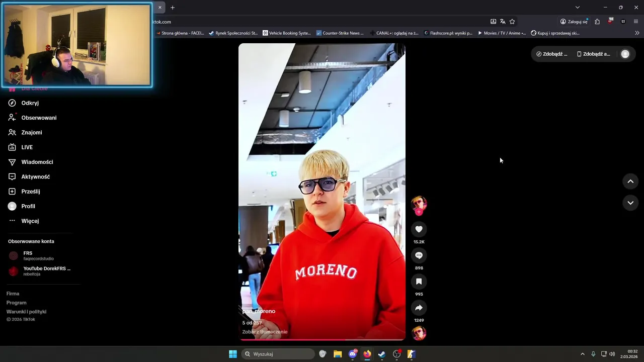This screenshot has height=362, width=644.
Task: Expand Warunki i polityki footer section
Action: 26,312
